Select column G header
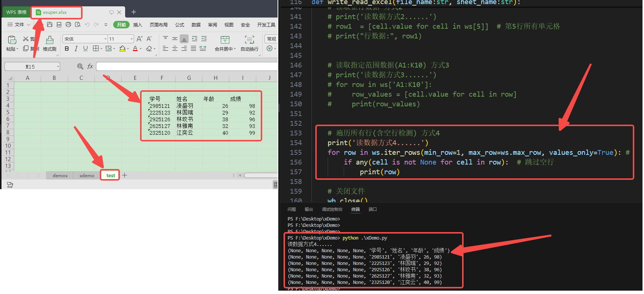Viewport: 644px width, 294px height. tap(189, 78)
